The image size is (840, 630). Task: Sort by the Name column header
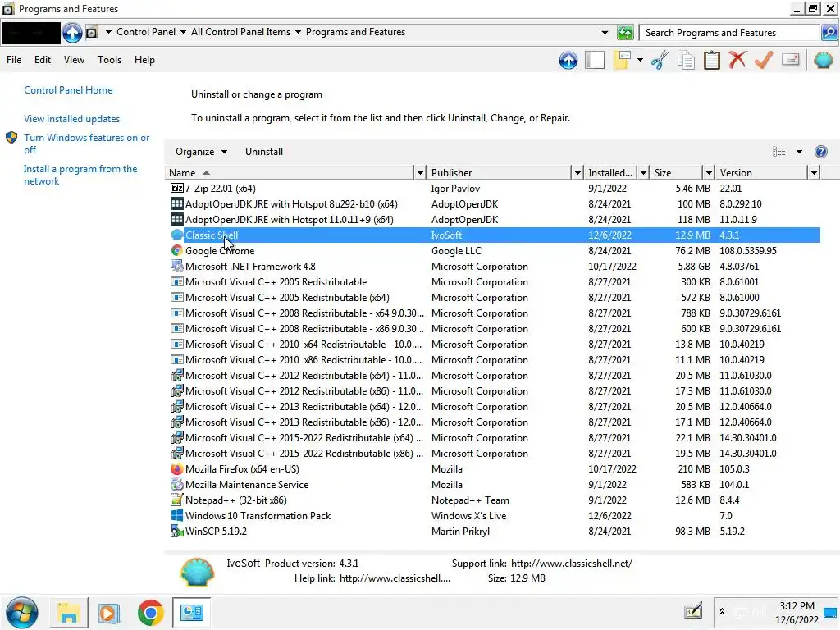(290, 173)
